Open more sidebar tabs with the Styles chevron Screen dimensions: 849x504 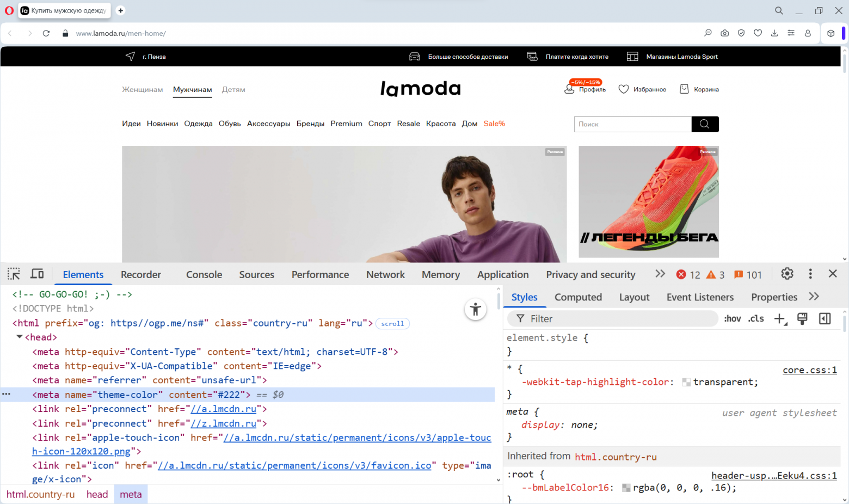pyautogui.click(x=814, y=297)
